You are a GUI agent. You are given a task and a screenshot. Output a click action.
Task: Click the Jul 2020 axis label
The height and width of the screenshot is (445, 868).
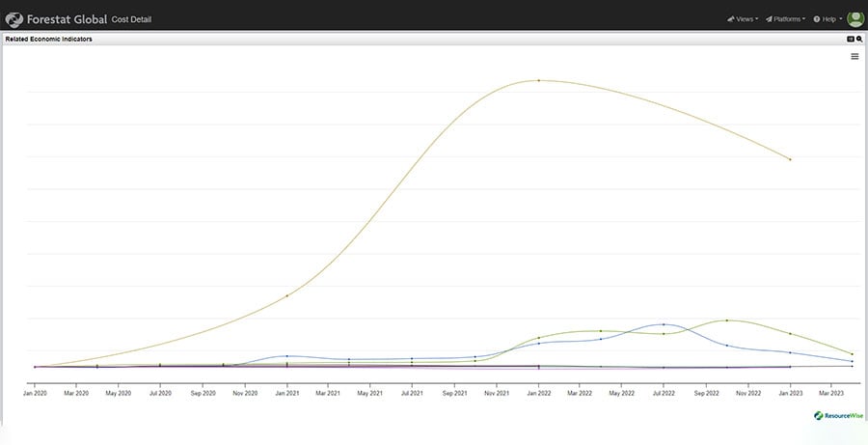(x=160, y=393)
